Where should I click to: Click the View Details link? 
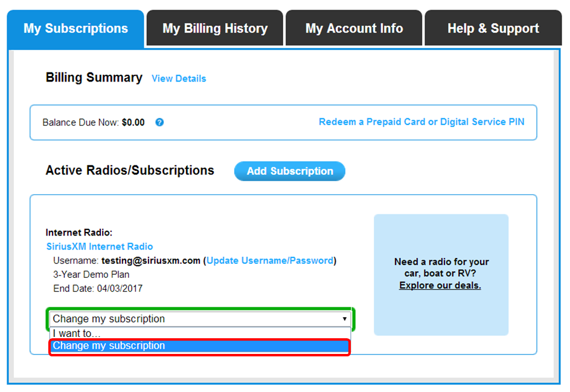[179, 79]
